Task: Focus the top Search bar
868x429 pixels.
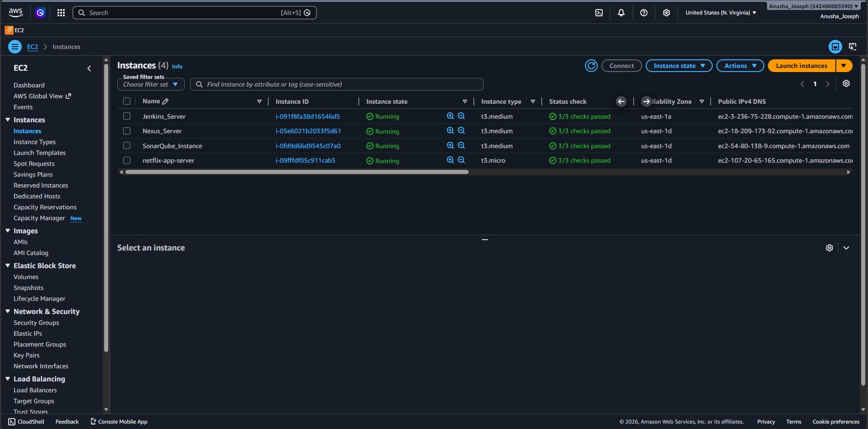Action: (x=195, y=13)
